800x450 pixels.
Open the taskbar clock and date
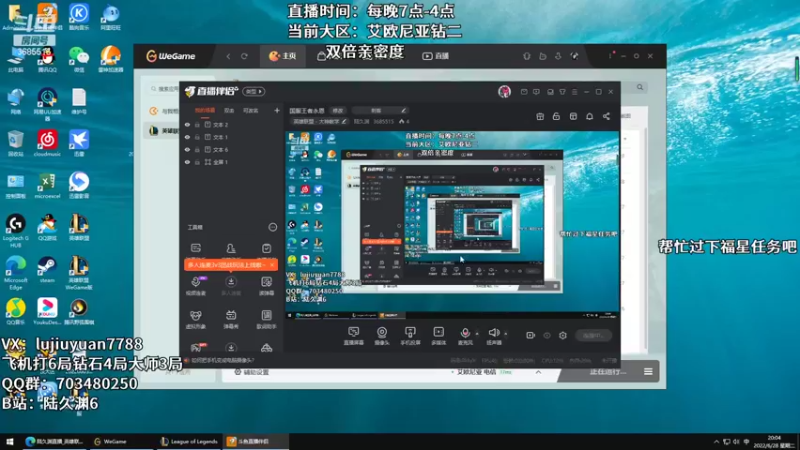click(776, 442)
